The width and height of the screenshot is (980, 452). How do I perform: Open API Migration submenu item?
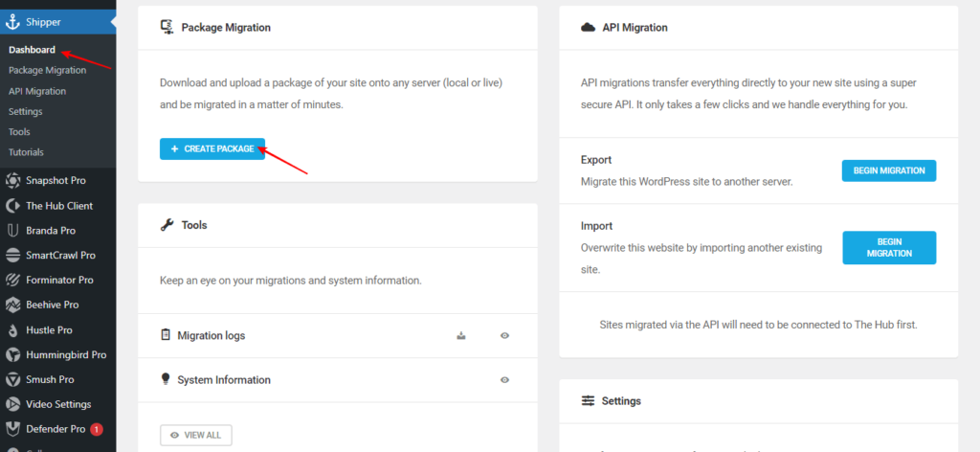tap(37, 91)
